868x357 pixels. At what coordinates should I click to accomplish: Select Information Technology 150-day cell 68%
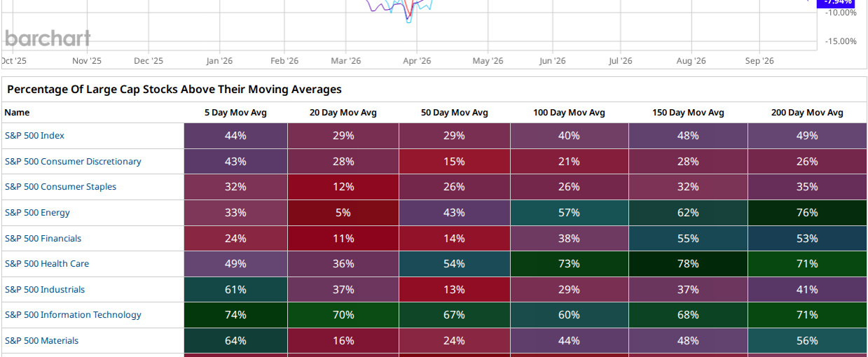tap(688, 315)
